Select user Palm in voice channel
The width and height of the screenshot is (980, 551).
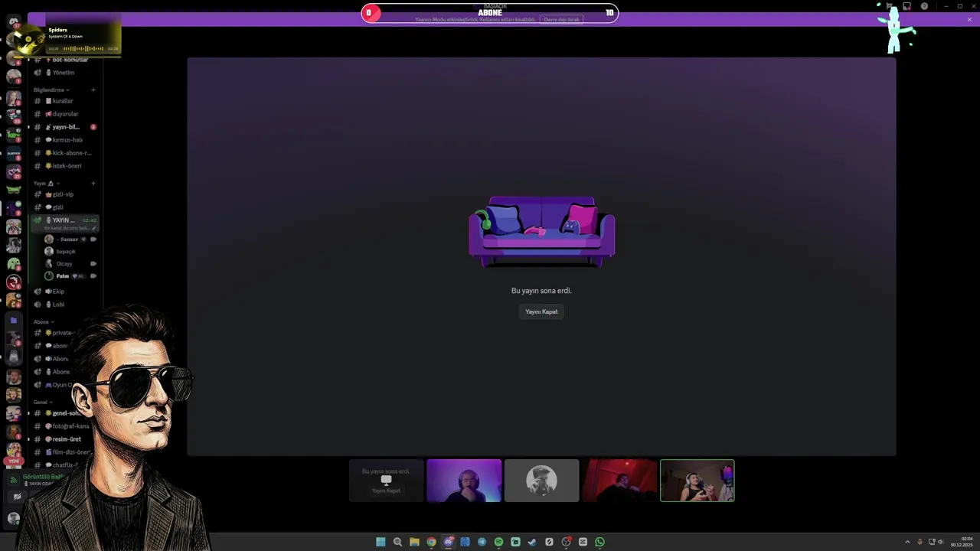[x=70, y=276]
